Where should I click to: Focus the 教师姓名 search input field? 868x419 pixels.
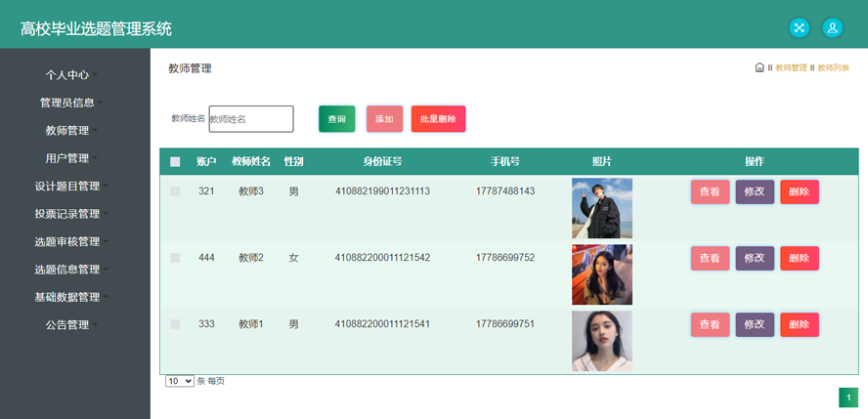point(251,119)
